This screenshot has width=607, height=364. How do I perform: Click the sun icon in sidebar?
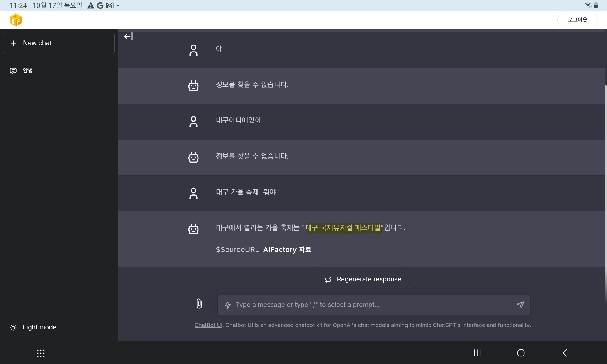[x=13, y=327]
